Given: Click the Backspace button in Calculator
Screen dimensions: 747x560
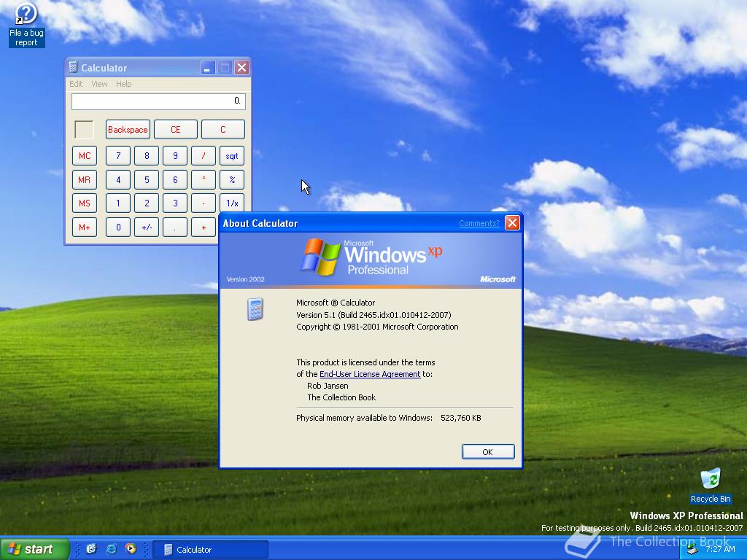Looking at the screenshot, I should coord(128,130).
